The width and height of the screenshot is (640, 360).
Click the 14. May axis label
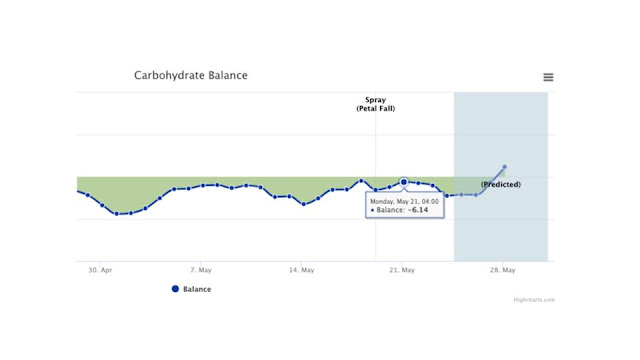point(302,270)
